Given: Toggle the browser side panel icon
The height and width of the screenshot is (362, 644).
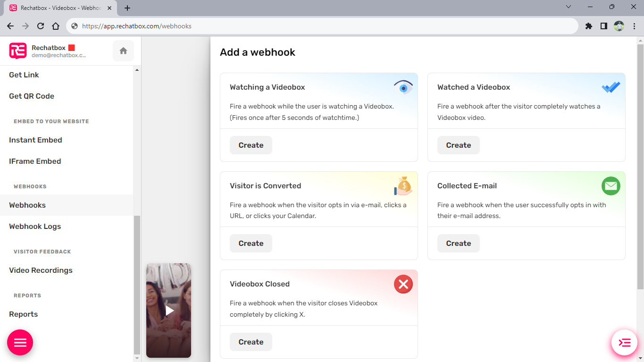Looking at the screenshot, I should coord(603,26).
